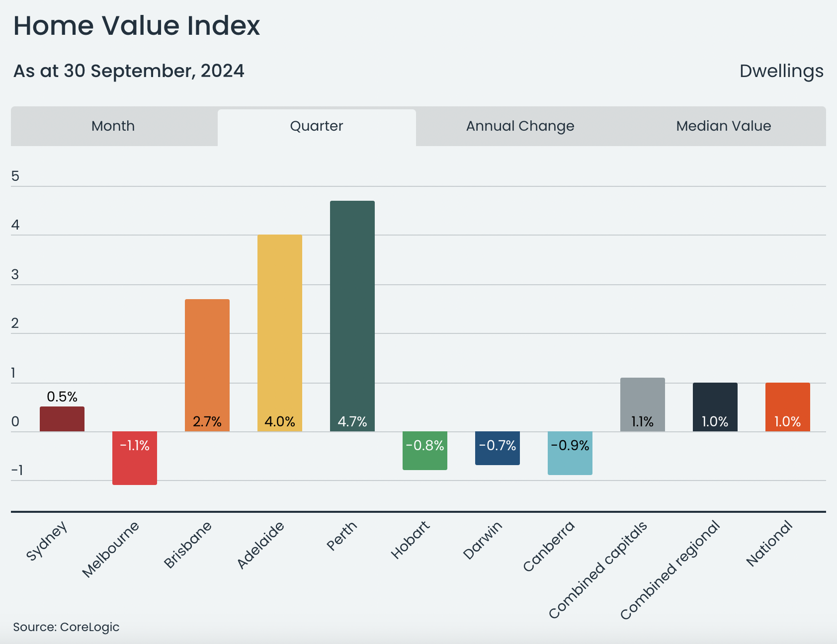837x644 pixels.
Task: Click the Dwellings label
Action: (781, 71)
